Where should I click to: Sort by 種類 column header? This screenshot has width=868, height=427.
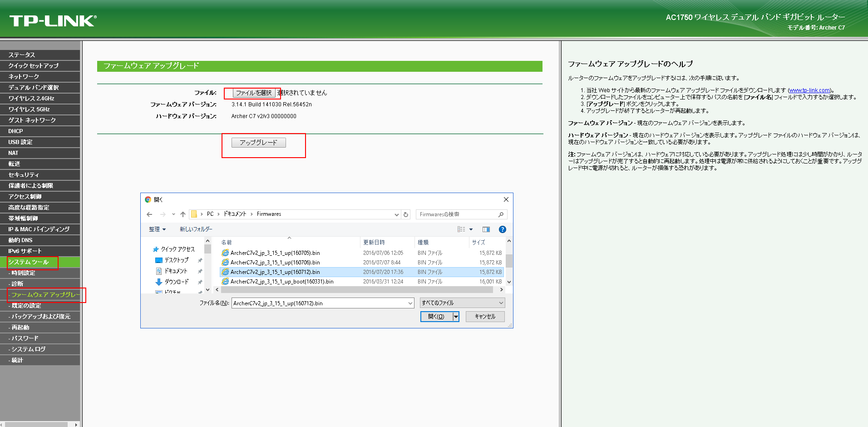(x=442, y=242)
